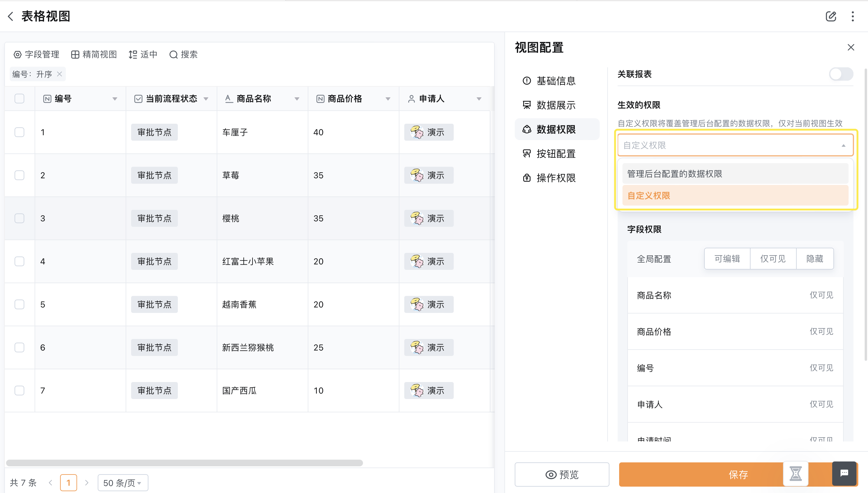Go to the previous page arrow

tap(50, 482)
